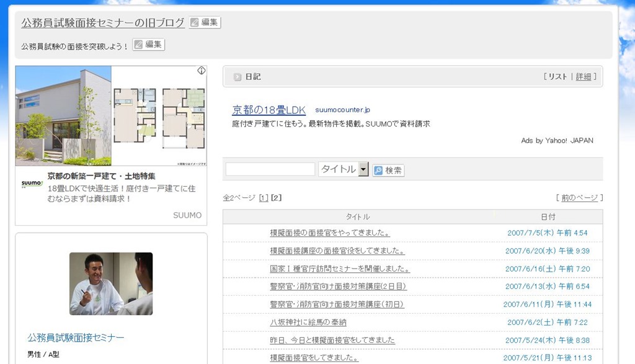Open the 国家Ⅰ種官庁訪問セミナー post
635x364 pixels.
point(340,269)
